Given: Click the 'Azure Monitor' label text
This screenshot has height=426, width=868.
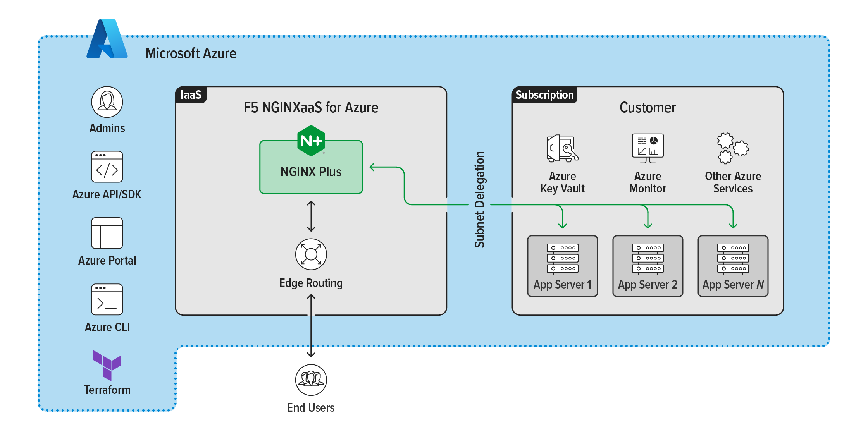Looking at the screenshot, I should click(x=648, y=182).
